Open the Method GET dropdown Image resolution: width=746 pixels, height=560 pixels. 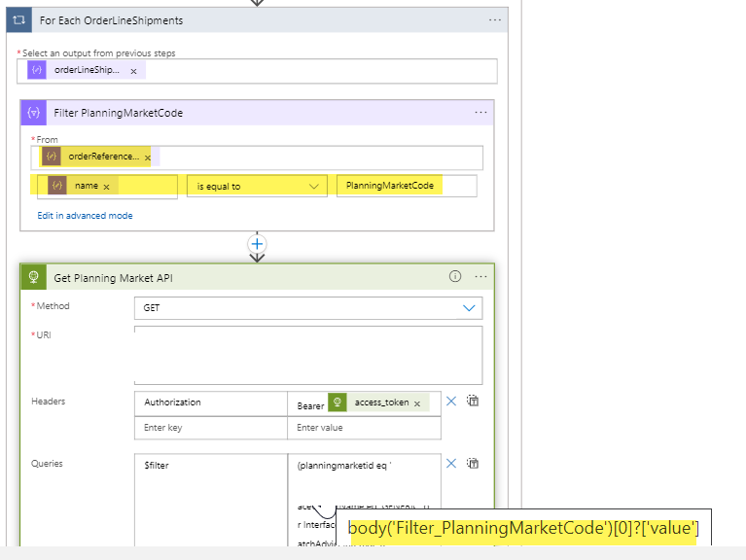click(x=308, y=308)
